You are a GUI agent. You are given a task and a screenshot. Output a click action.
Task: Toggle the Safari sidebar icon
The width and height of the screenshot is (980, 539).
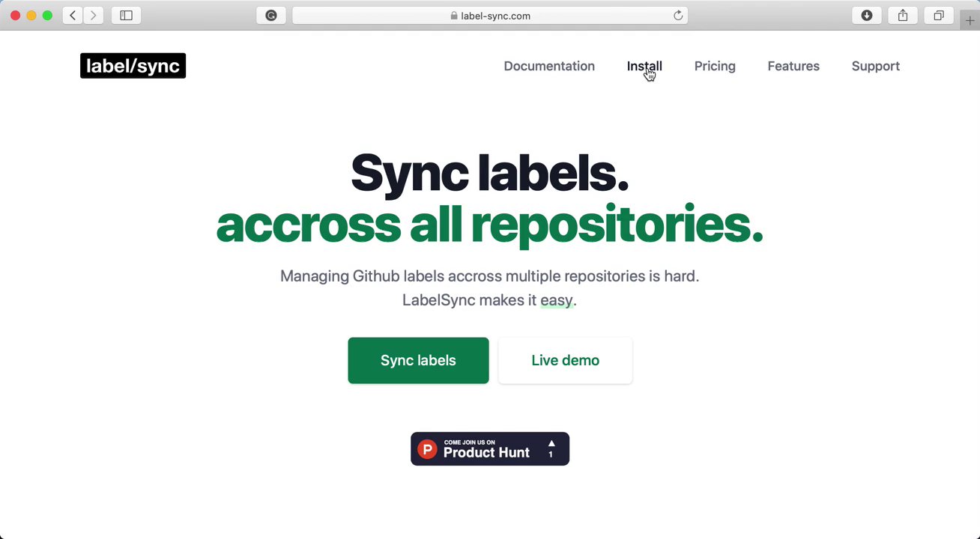(126, 15)
